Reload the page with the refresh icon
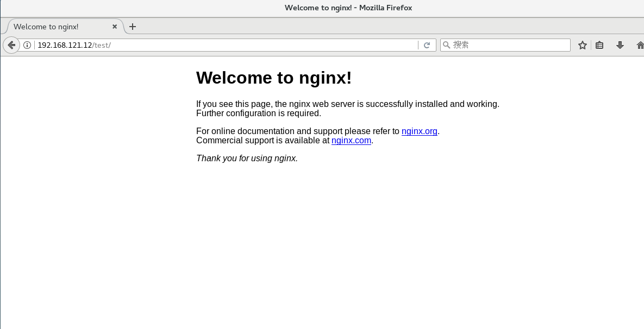The height and width of the screenshot is (329, 644). (427, 45)
